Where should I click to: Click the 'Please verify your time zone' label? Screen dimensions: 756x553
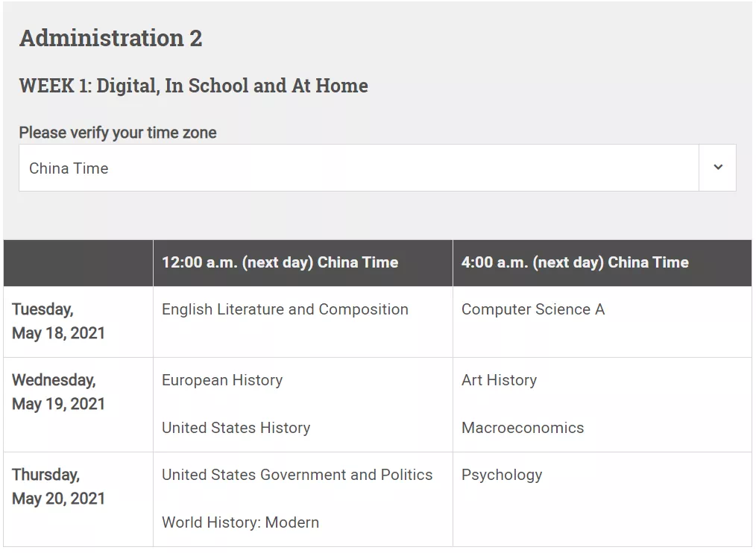click(118, 133)
